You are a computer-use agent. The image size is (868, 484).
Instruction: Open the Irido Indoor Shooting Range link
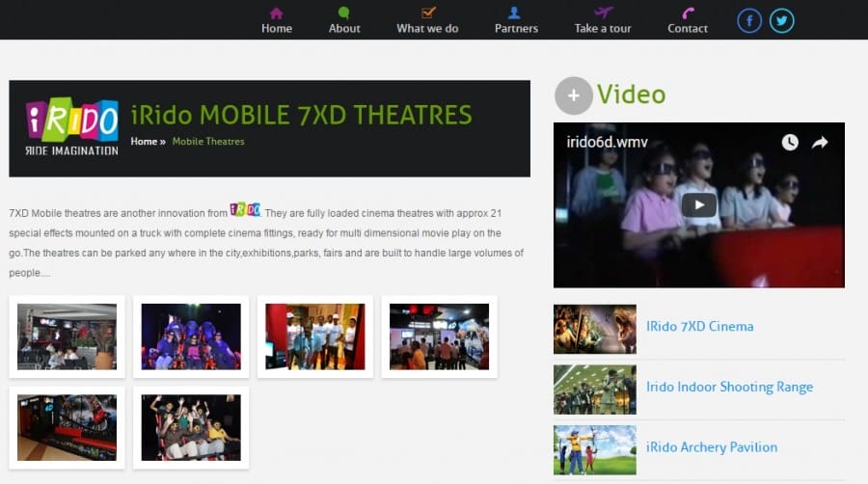(x=729, y=387)
